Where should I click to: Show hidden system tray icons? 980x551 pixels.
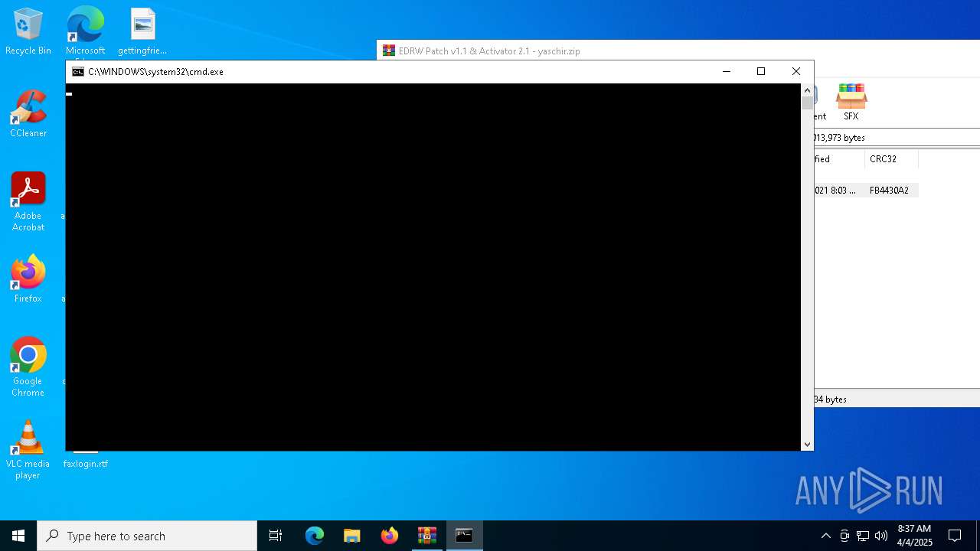(825, 536)
